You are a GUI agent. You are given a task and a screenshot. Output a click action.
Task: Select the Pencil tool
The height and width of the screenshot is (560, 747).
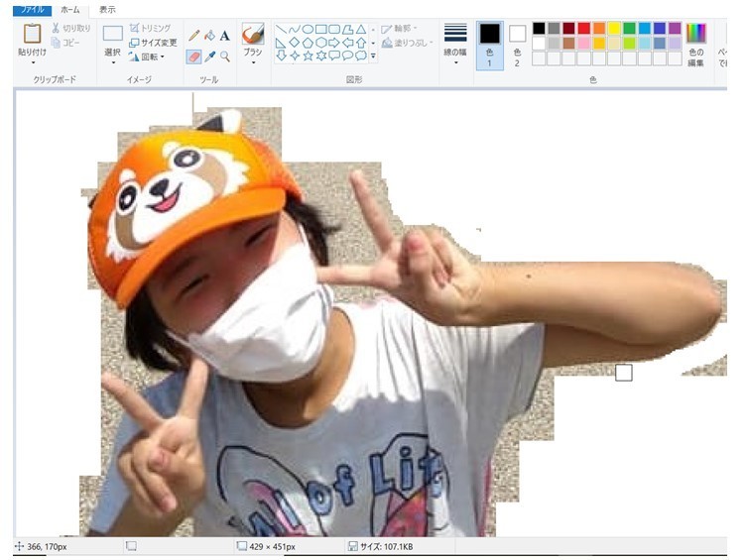point(193,36)
